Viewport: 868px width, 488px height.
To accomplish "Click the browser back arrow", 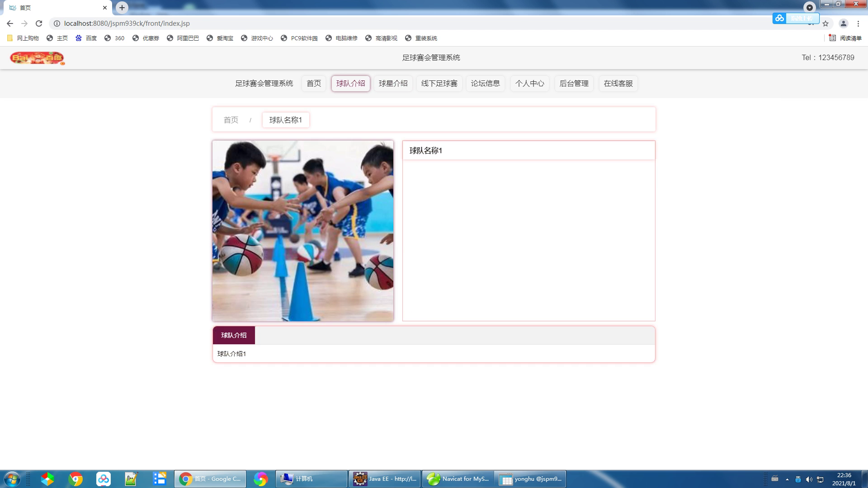I will (x=10, y=23).
